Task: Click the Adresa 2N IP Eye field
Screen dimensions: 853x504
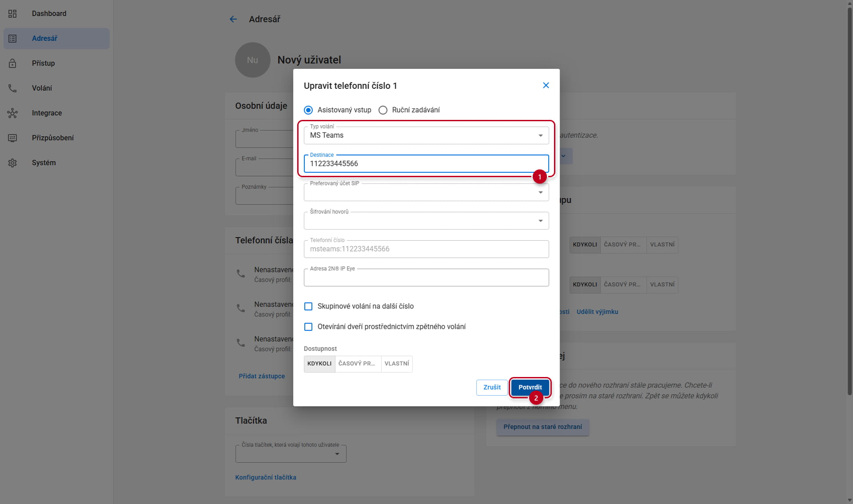Action: (426, 278)
